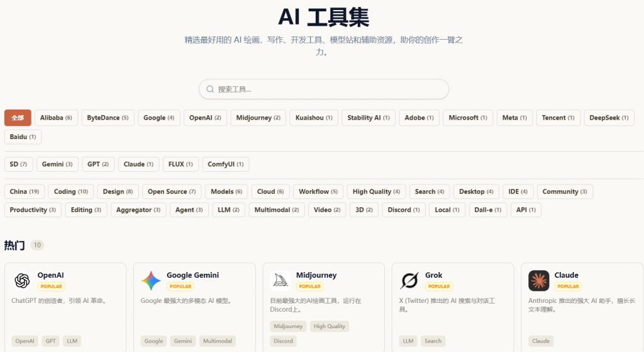Filter by OpenAI company tag
The height and width of the screenshot is (352, 644).
206,118
